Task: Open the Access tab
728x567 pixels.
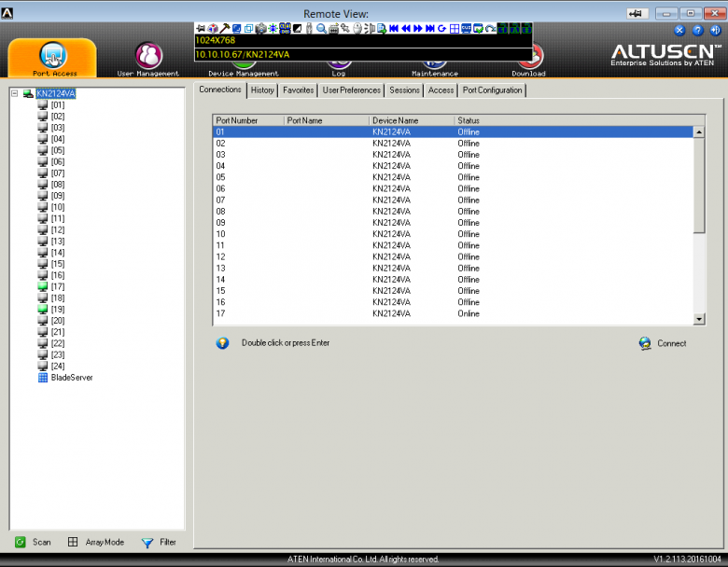Action: (441, 90)
